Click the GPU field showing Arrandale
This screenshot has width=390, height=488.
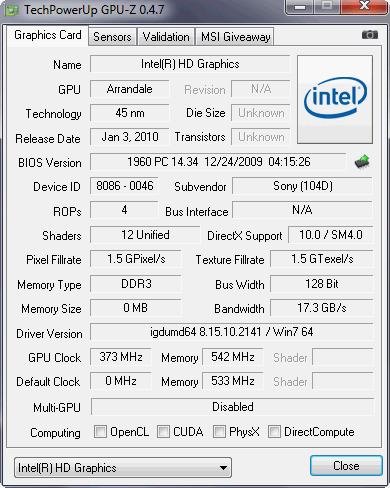click(130, 89)
